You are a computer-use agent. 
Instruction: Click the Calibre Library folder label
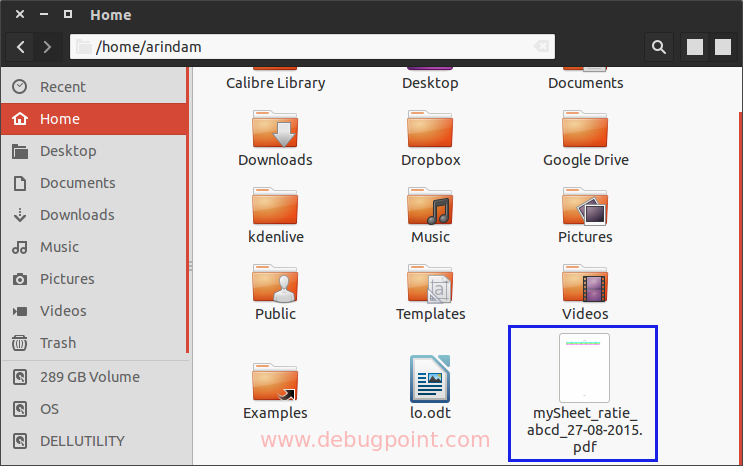[276, 83]
